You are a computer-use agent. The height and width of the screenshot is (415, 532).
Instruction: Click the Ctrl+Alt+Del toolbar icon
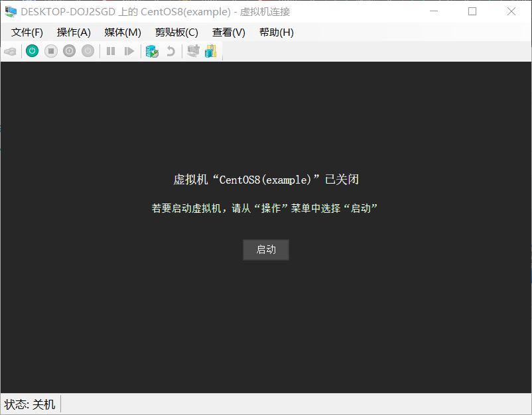[x=10, y=52]
